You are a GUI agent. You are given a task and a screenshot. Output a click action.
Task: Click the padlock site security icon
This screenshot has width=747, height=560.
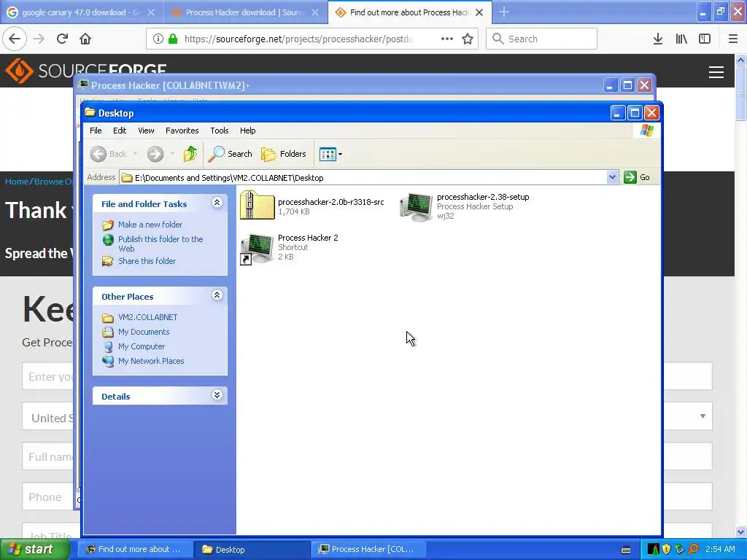point(174,39)
